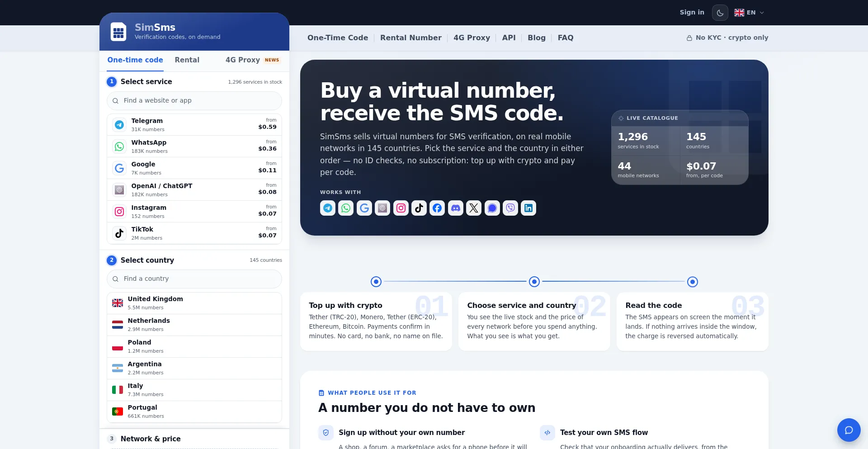Click the X (Twitter) icon under Works With

coord(474,208)
